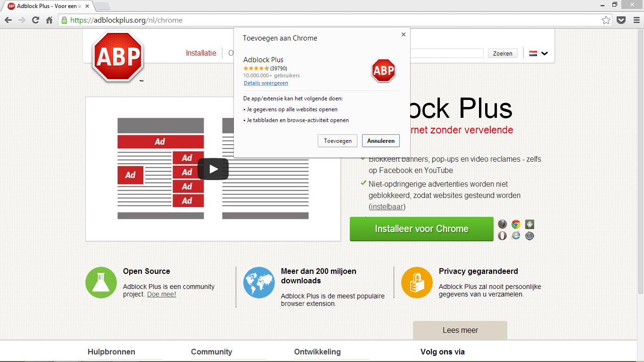The width and height of the screenshot is (644, 362).
Task: Click the Meer dan 200 miljoen downloads heading
Action: (x=319, y=276)
